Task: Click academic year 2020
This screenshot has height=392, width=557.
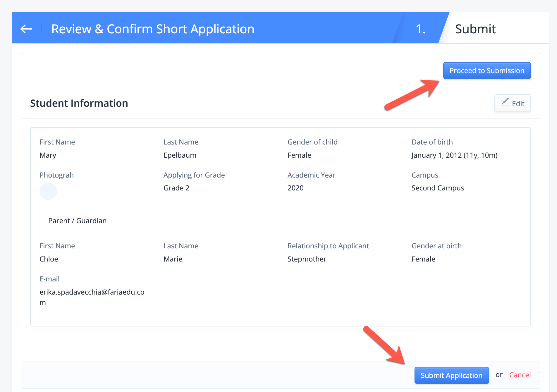Action: point(295,188)
